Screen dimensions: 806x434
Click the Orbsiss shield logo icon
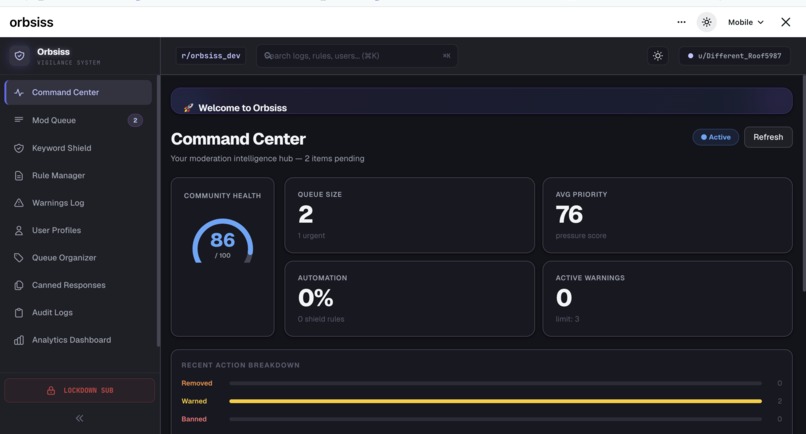(x=20, y=56)
